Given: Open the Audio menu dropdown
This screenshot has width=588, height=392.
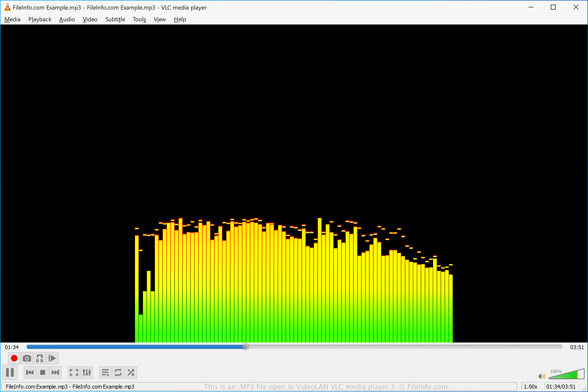Looking at the screenshot, I should point(67,19).
